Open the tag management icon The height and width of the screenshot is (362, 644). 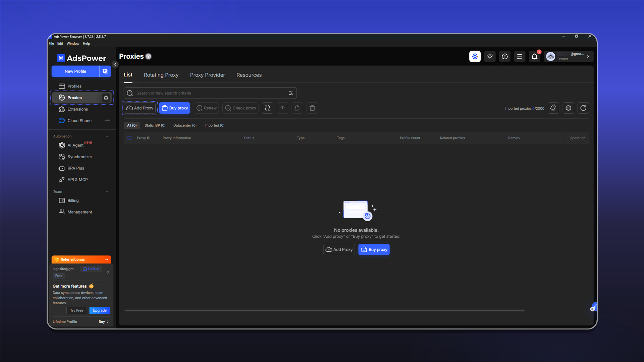[x=553, y=108]
